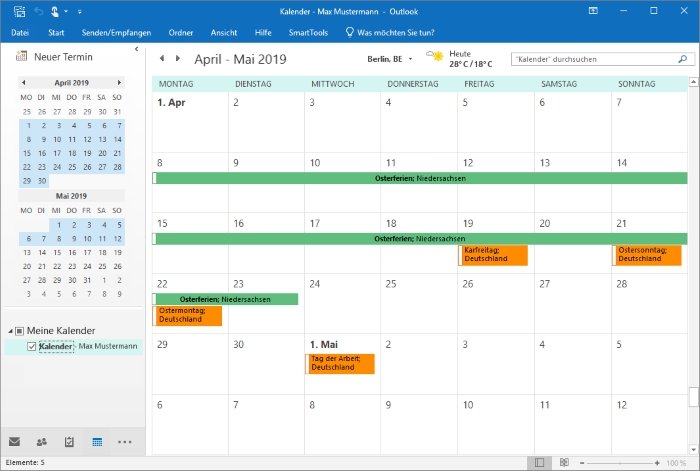
Task: Open the Start ribbon tab
Action: pyautogui.click(x=56, y=33)
